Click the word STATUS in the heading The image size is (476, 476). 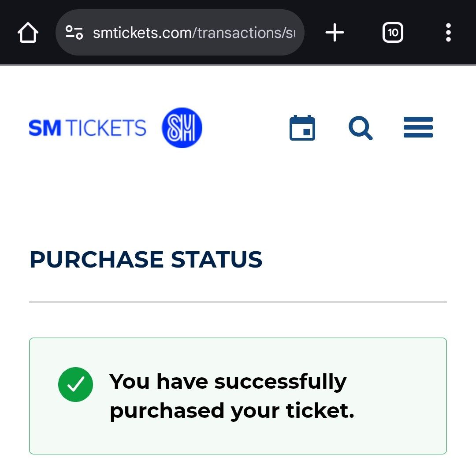tap(216, 260)
